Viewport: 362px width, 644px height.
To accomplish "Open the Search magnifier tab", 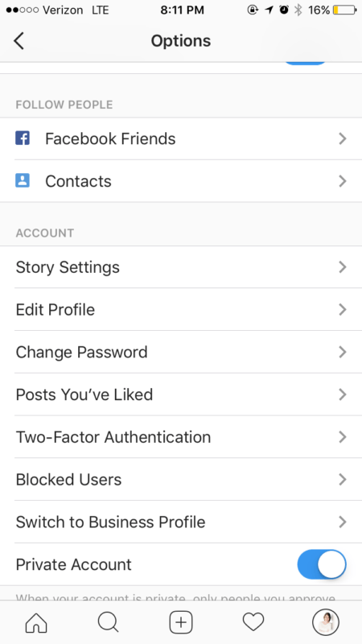I will pos(109,622).
